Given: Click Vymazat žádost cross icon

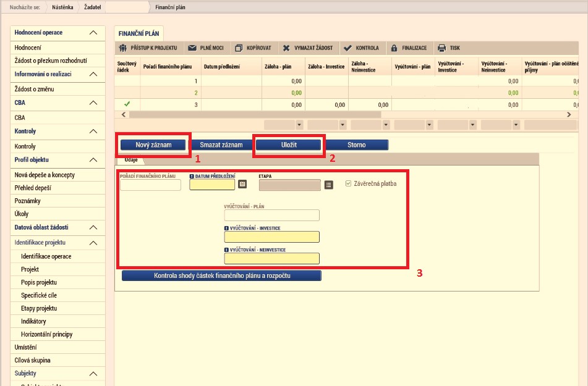Looking at the screenshot, I should (286, 48).
